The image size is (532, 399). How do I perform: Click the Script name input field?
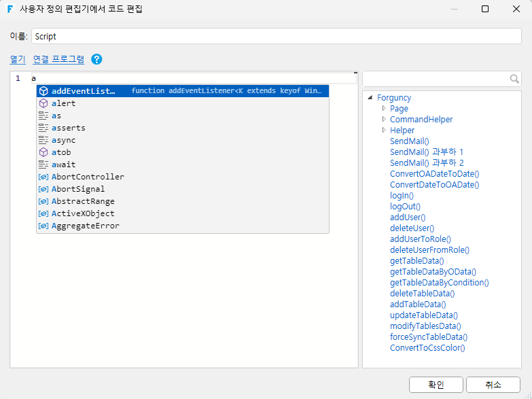point(276,36)
